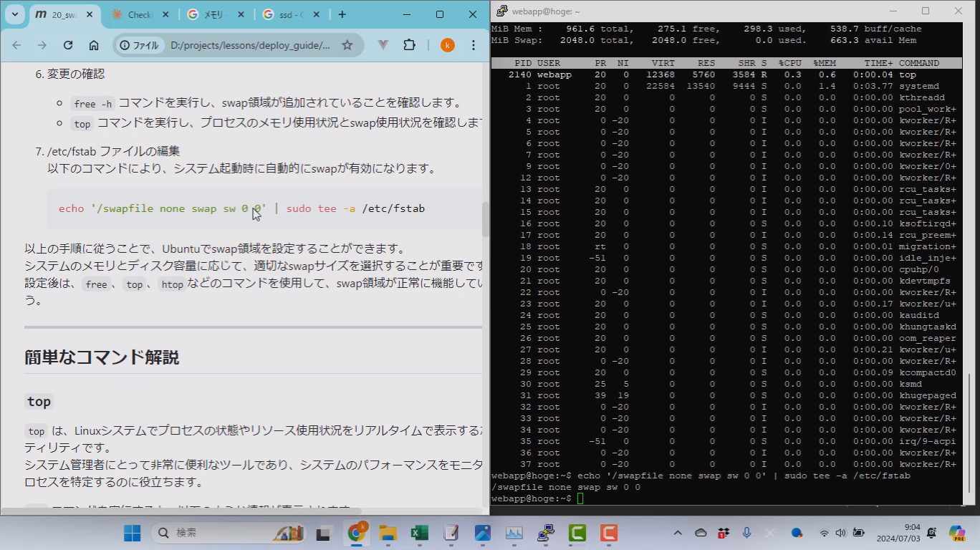This screenshot has height=550, width=980.
Task: Close the メモリ Google tab
Action: point(241,14)
